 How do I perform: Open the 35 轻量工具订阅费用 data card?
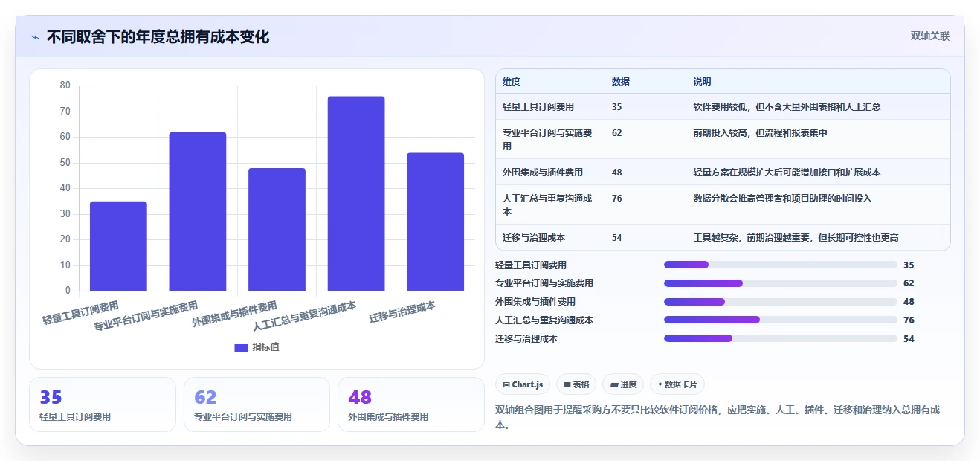coord(103,404)
